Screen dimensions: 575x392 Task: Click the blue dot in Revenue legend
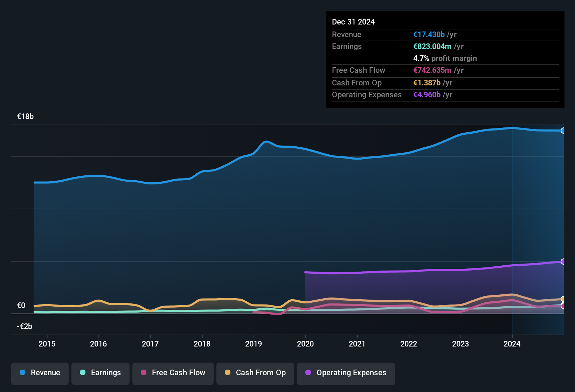click(22, 372)
